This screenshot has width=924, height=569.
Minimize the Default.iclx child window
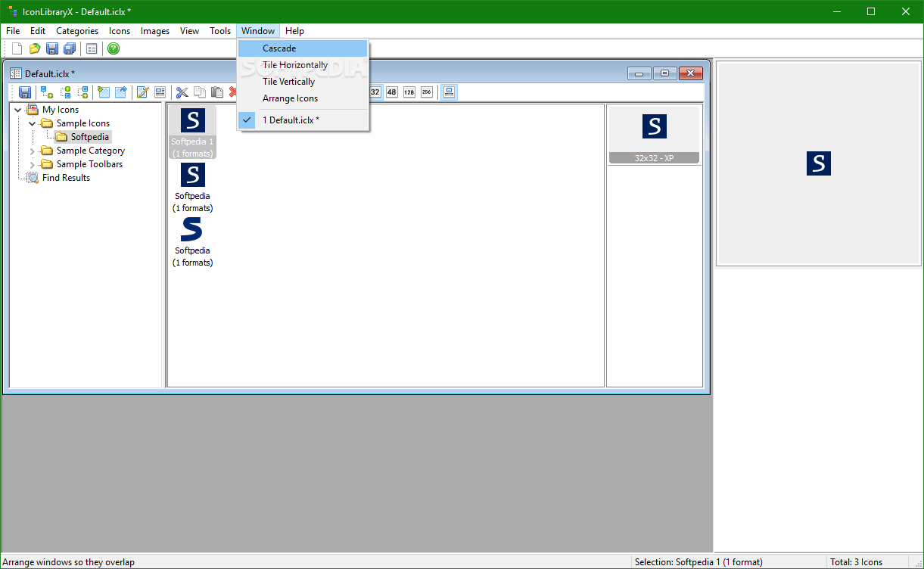[x=639, y=73]
